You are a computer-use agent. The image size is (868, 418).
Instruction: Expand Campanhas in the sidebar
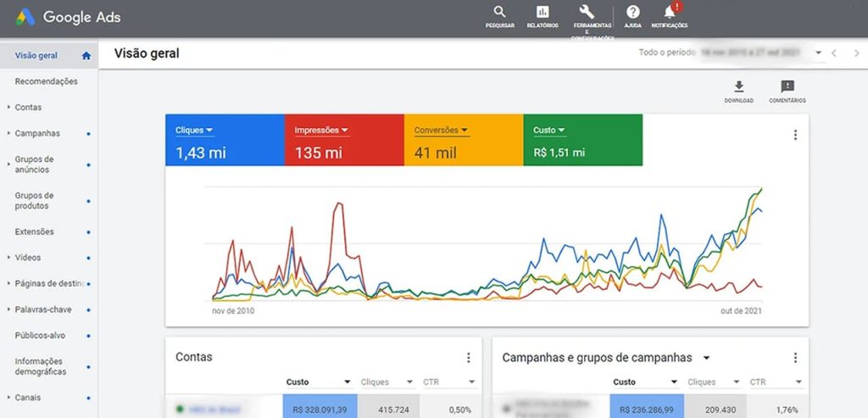(37, 133)
